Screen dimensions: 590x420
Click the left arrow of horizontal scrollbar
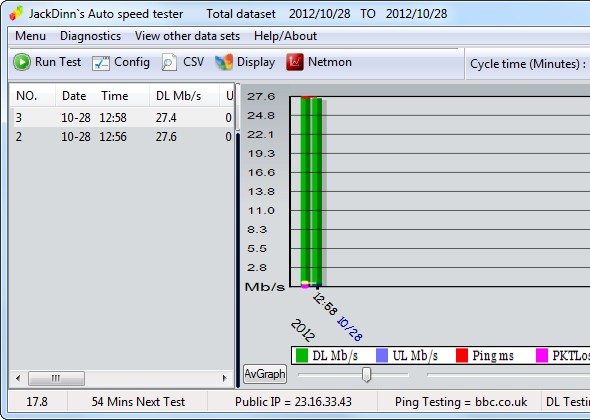[x=18, y=378]
